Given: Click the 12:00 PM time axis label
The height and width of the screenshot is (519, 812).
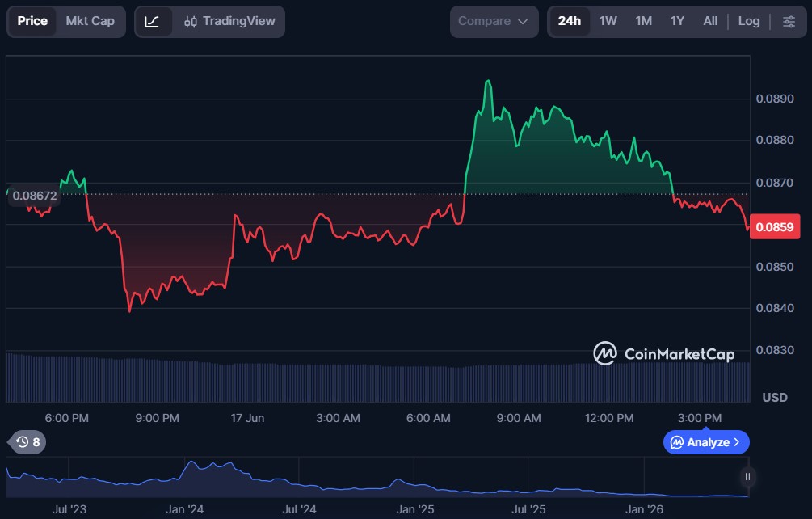Looking at the screenshot, I should [609, 418].
